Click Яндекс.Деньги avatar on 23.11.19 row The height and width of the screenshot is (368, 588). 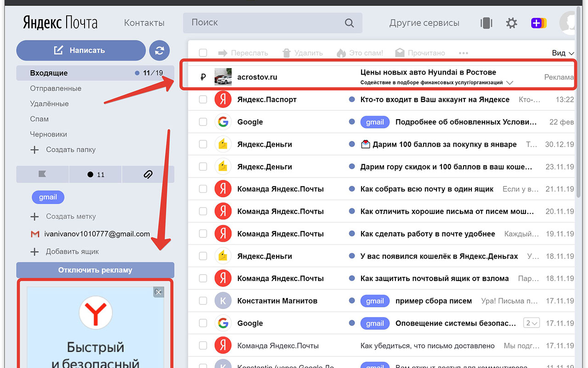coord(223,167)
